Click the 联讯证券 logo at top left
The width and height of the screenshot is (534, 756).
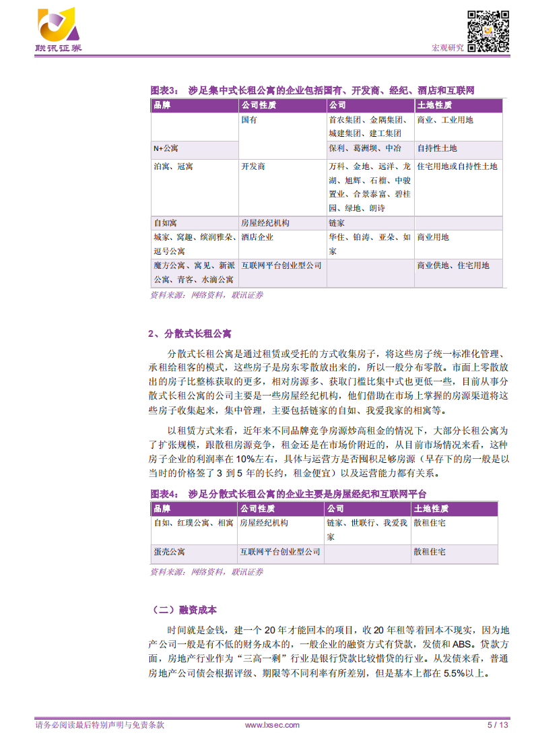click(59, 30)
